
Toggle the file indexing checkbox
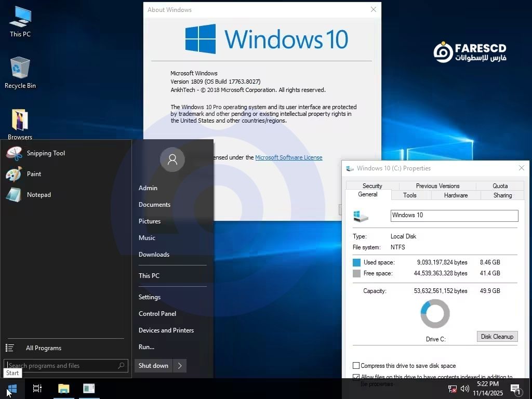pyautogui.click(x=356, y=378)
